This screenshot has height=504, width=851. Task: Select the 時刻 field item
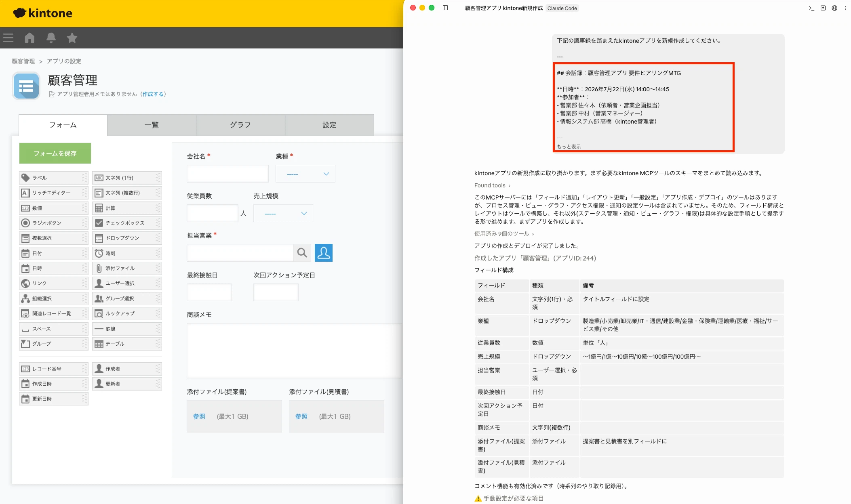[127, 253]
